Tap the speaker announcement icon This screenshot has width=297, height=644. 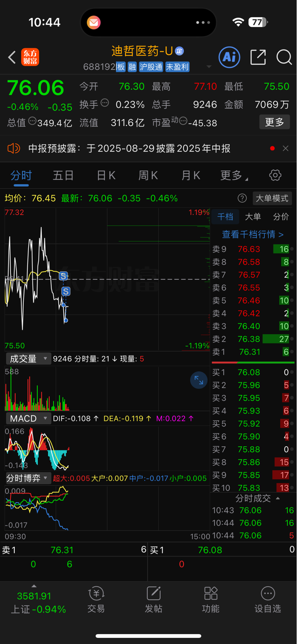click(14, 148)
